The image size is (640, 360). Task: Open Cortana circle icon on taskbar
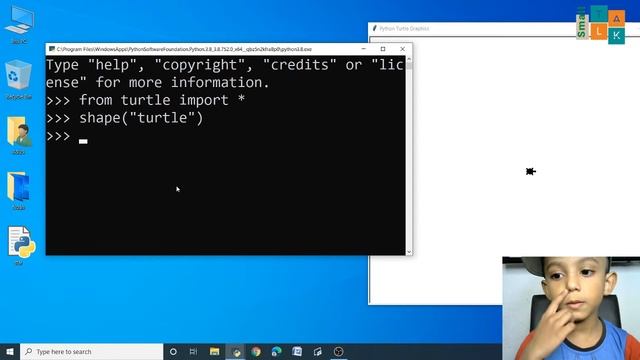point(173,351)
